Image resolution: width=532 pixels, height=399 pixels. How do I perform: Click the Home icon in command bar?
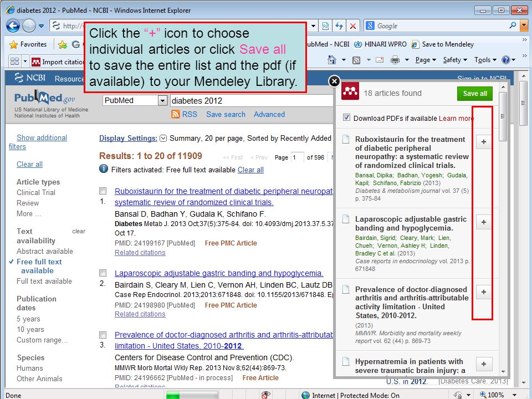tap(332, 60)
